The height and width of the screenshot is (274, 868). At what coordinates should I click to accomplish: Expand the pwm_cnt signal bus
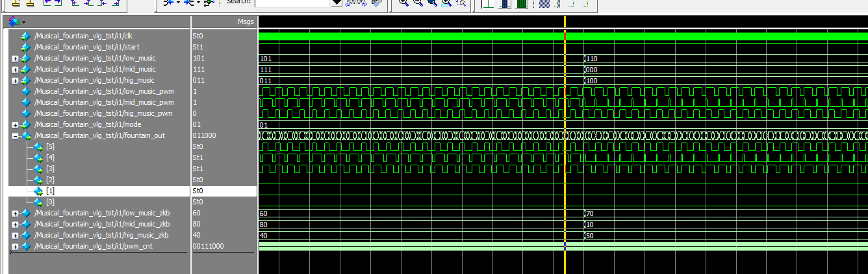(15, 247)
